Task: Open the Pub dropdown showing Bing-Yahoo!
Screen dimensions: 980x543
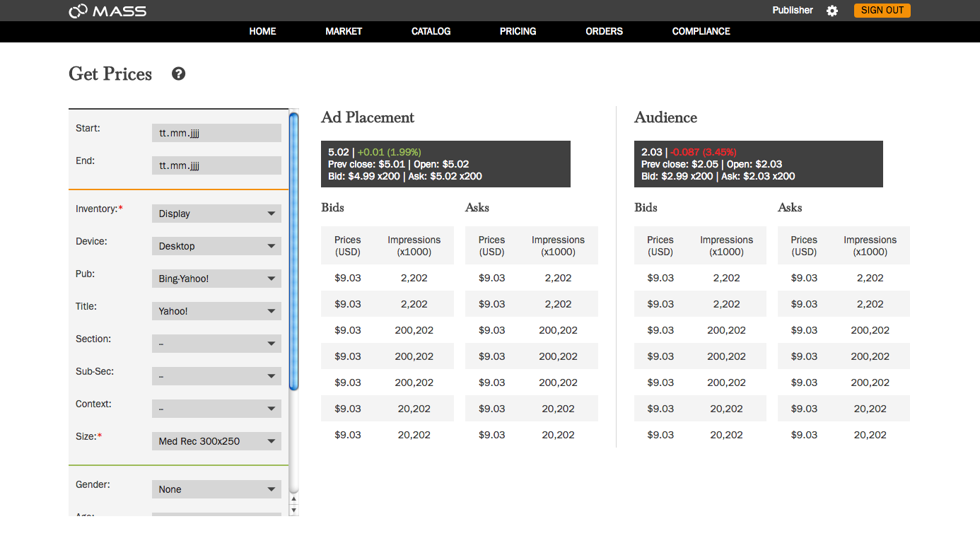Action: [x=216, y=279]
